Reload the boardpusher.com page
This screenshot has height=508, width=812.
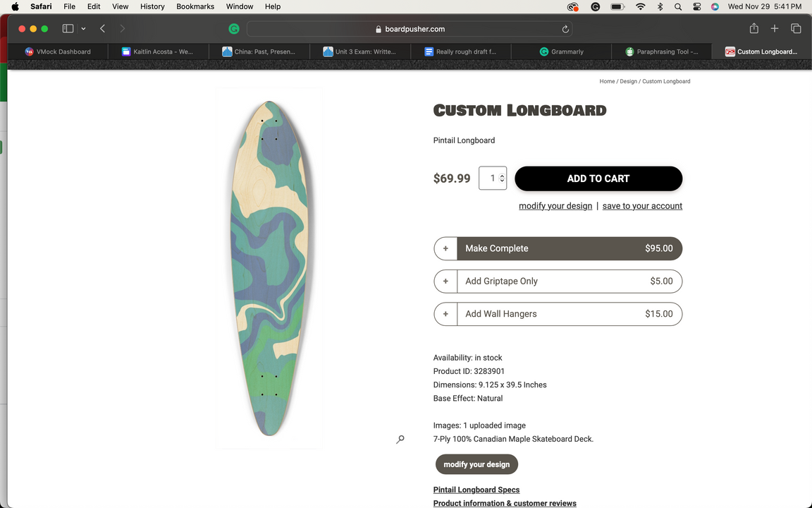(x=565, y=29)
